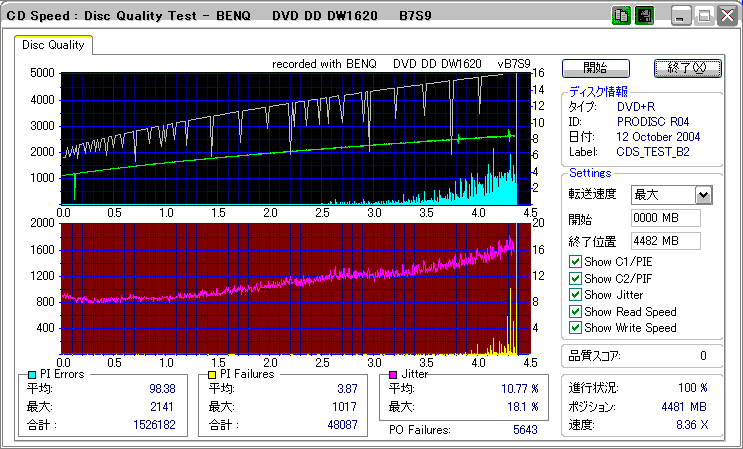This screenshot has height=449, width=743.
Task: Disable Show Jitter checkbox
Action: (x=574, y=295)
